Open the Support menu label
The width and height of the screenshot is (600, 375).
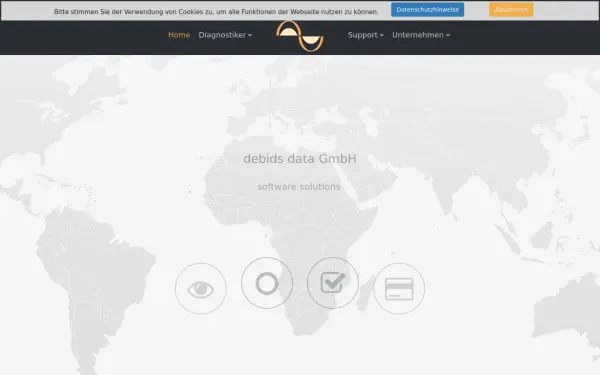362,35
